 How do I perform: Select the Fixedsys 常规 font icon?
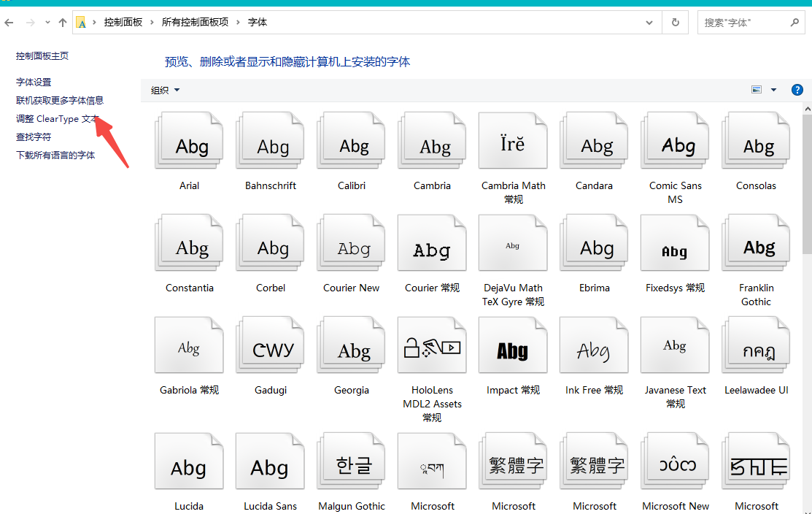click(x=675, y=243)
